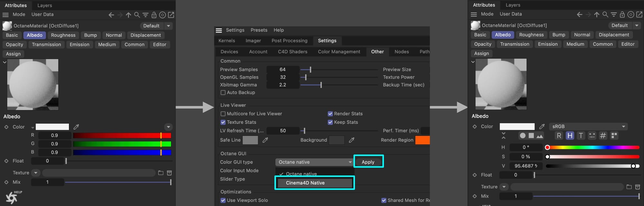Open hamburger menu in Octane Settings window
The height and width of the screenshot is (206, 644).
pyautogui.click(x=219, y=30)
